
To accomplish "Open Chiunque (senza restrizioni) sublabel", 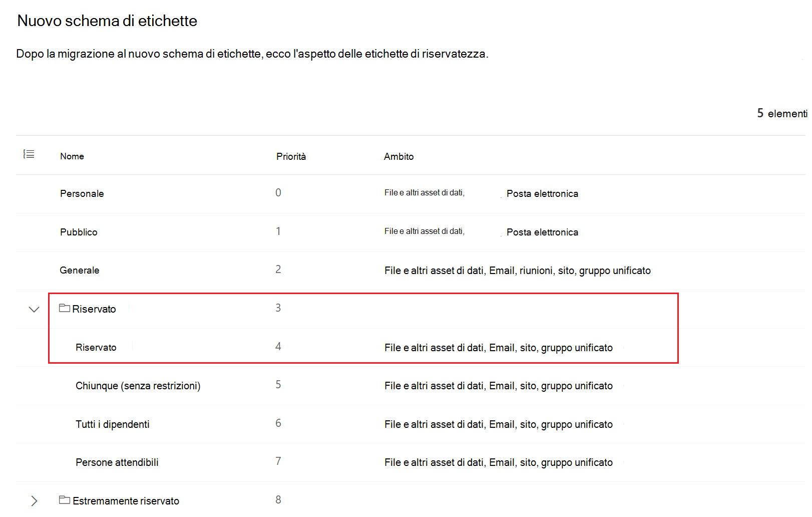I will [x=138, y=386].
